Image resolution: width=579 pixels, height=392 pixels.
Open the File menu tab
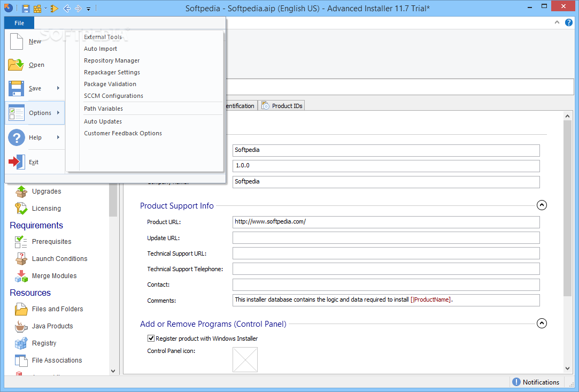point(19,23)
